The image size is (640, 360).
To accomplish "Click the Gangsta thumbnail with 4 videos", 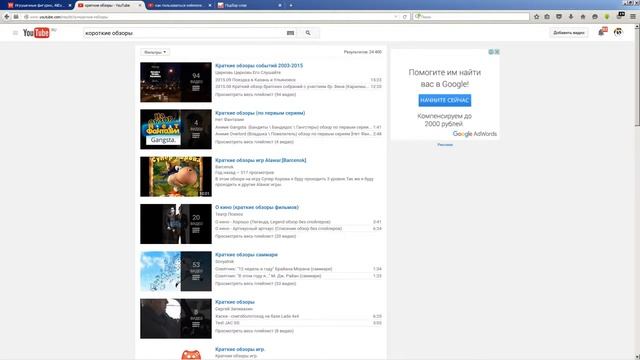I will (x=176, y=129).
